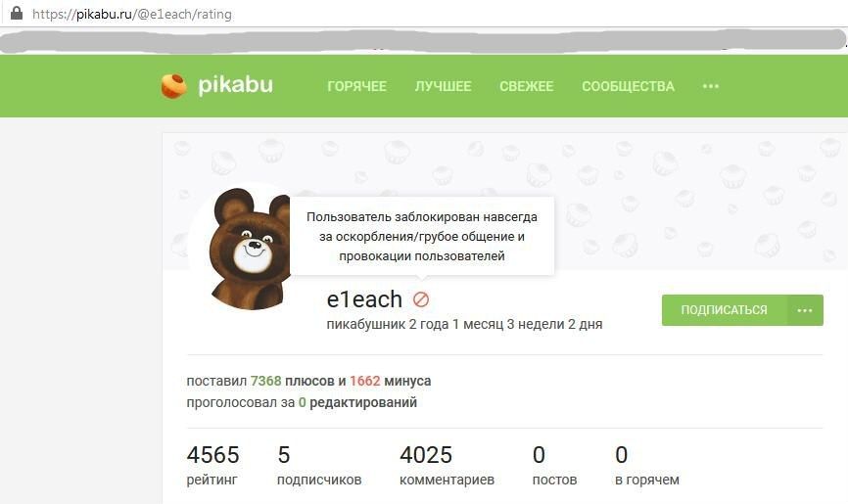Click the pikabu wordmark text
The height and width of the screenshot is (504, 848).
(235, 85)
